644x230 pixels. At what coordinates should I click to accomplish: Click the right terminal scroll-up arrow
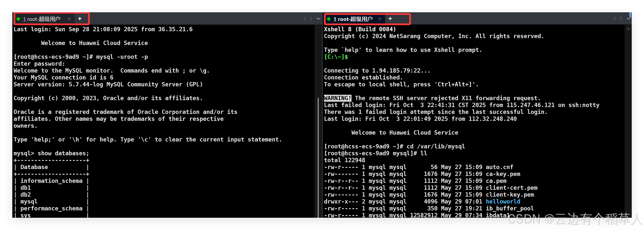click(628, 29)
